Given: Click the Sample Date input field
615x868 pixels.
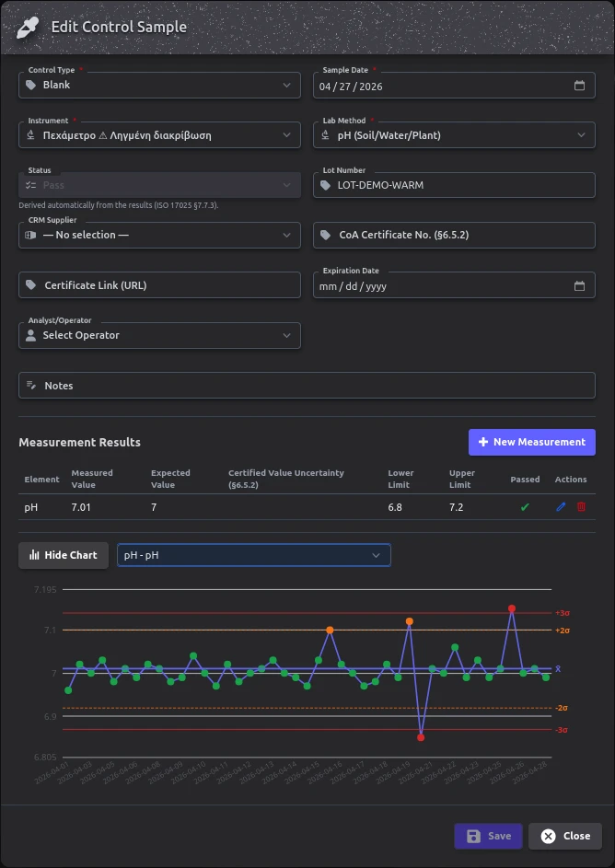Looking at the screenshot, I should coord(454,86).
